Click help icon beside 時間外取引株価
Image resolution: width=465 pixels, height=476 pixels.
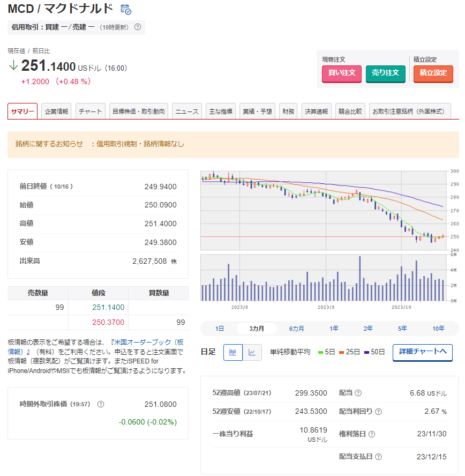click(x=101, y=404)
